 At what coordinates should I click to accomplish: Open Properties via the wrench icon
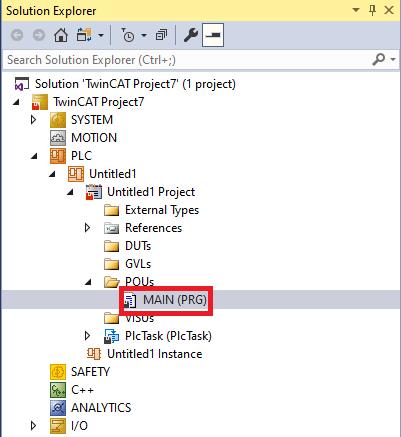pyautogui.click(x=191, y=35)
